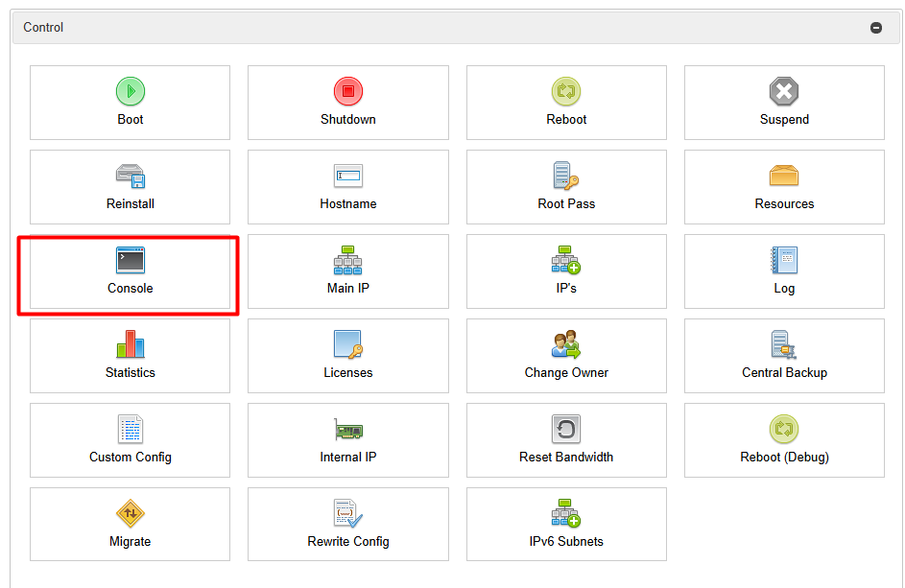905x588 pixels.
Task: Click the Resources text label
Action: click(784, 203)
